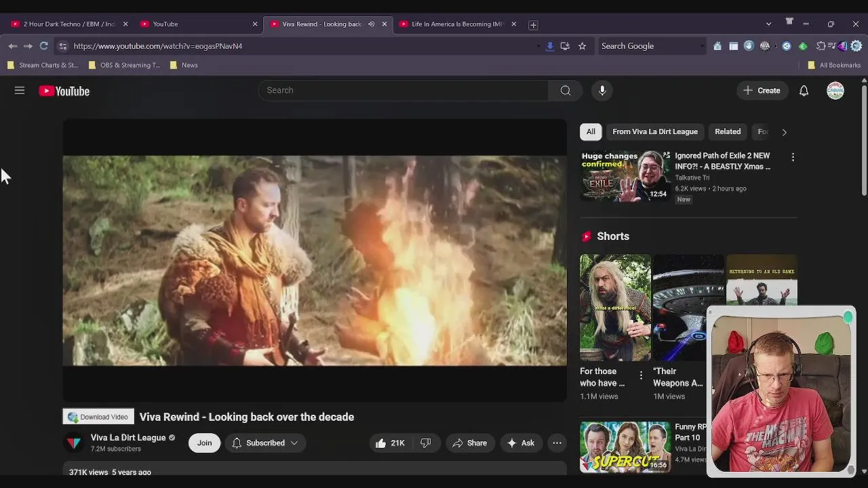Click the Ask button
The image size is (868, 488).
pos(520,443)
